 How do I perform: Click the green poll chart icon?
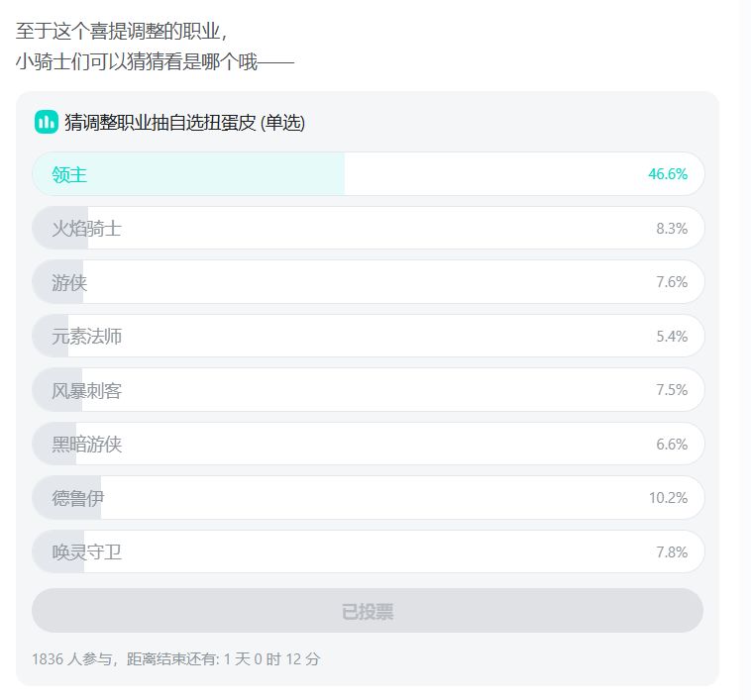(x=46, y=123)
